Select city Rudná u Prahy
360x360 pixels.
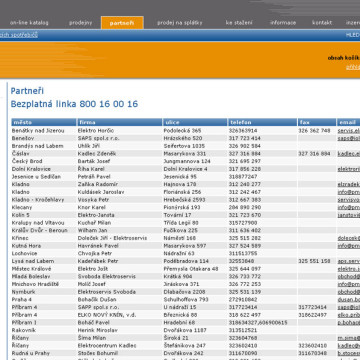coord(31,353)
